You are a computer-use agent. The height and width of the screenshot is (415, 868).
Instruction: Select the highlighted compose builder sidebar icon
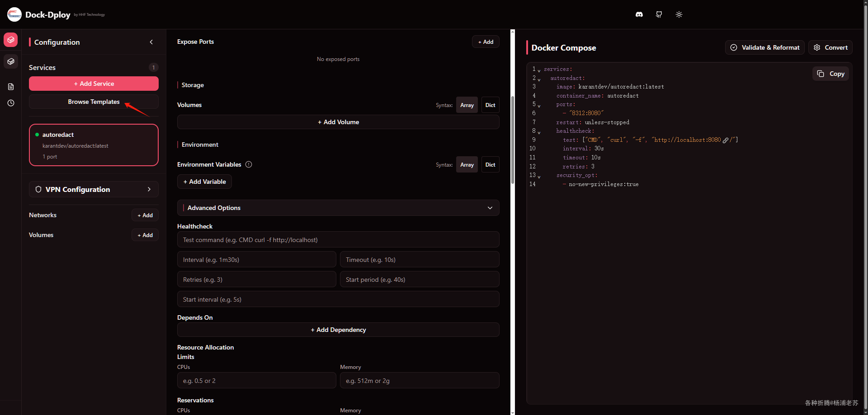point(11,40)
